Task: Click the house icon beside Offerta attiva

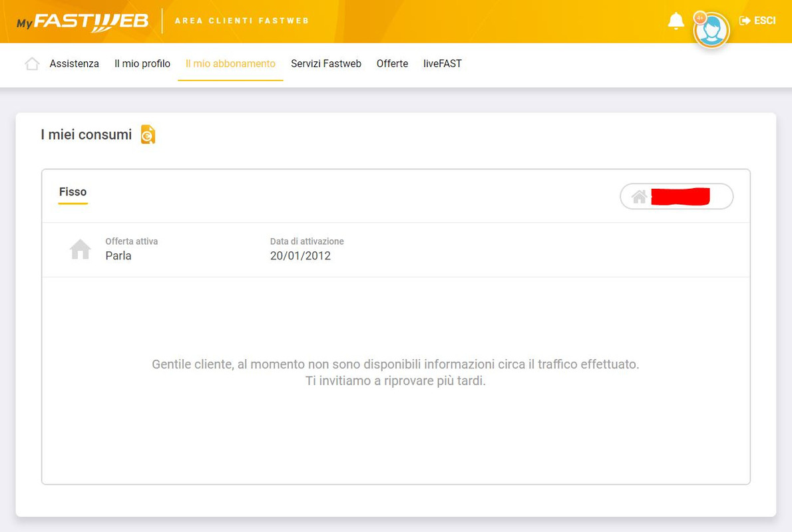Action: pyautogui.click(x=81, y=249)
